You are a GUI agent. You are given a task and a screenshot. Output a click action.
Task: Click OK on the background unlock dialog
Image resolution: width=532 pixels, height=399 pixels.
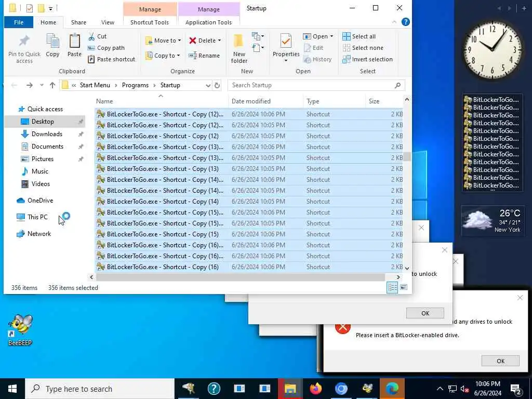(x=425, y=313)
